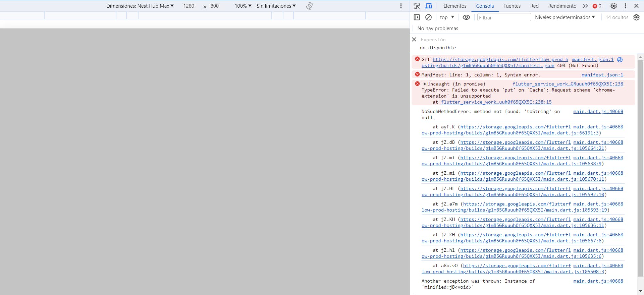Edit the width value 1280
The width and height of the screenshot is (644, 295).
coord(189,6)
